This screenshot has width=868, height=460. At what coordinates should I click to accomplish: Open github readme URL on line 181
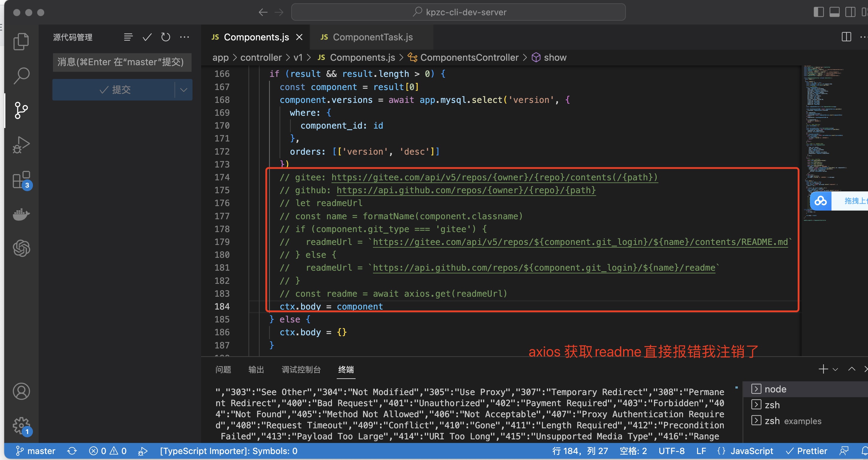click(x=544, y=268)
